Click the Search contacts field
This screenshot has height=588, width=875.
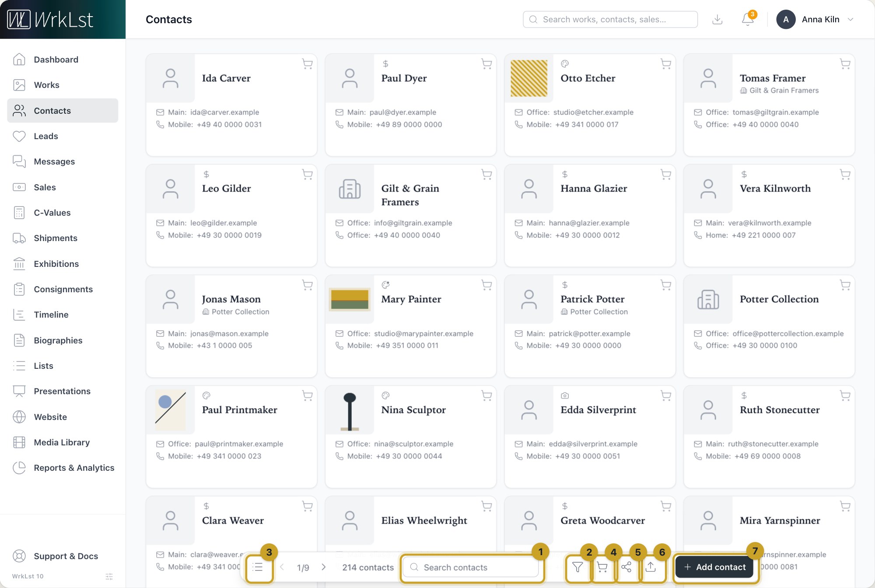point(470,567)
